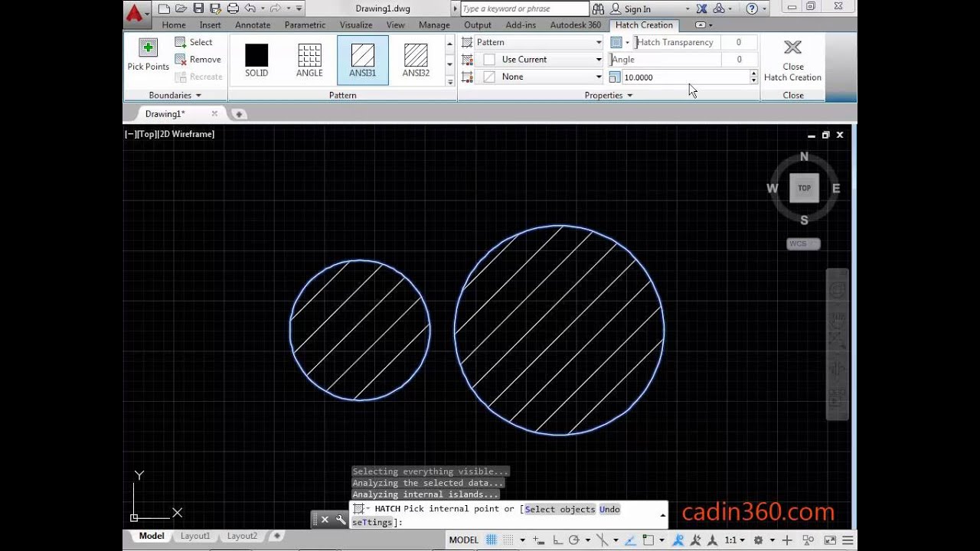Open the 1:1 annotation scale dropdown
The image size is (980, 551).
(735, 540)
